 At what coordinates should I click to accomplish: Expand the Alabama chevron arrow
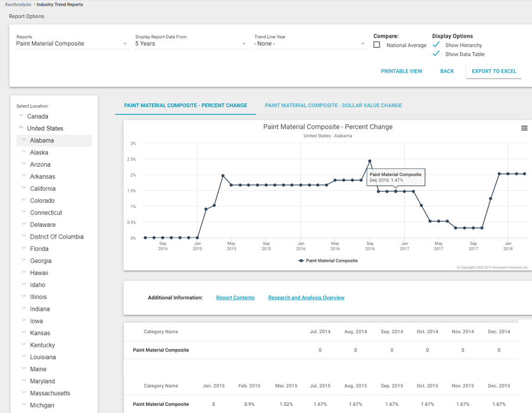pyautogui.click(x=24, y=140)
